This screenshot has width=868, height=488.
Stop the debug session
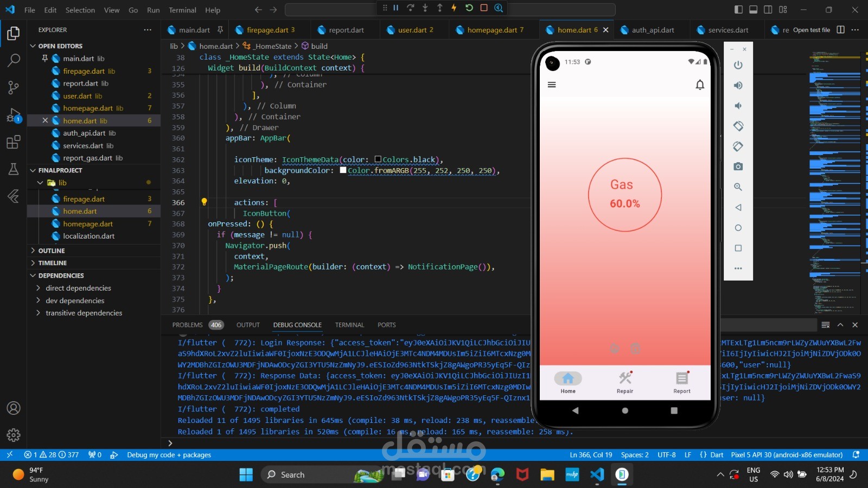click(484, 8)
